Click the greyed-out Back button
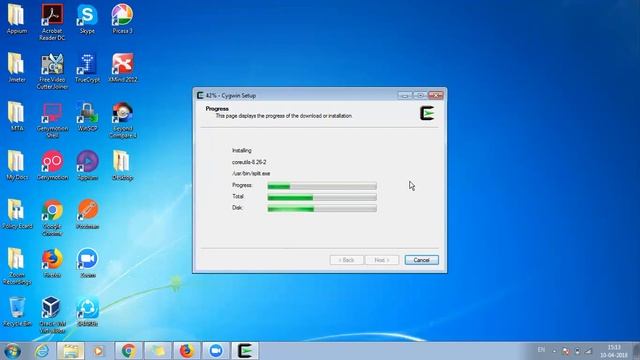Screen dimensions: 640x360 coord(346,260)
